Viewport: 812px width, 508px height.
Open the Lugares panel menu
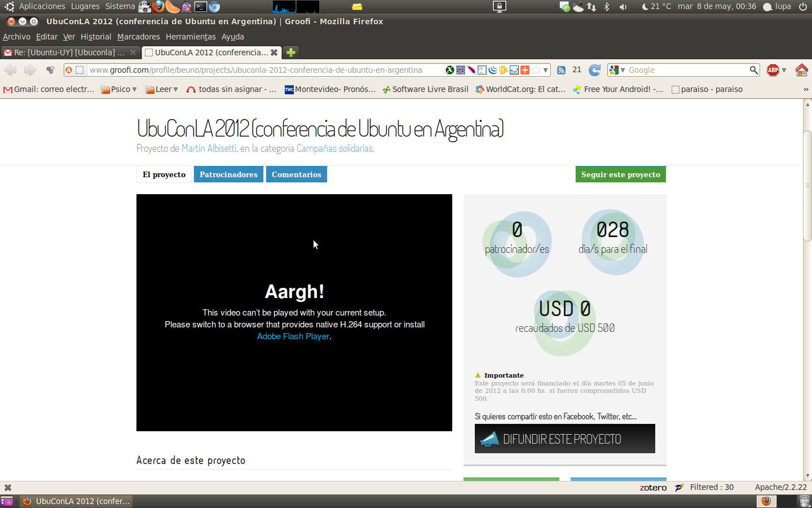(85, 7)
